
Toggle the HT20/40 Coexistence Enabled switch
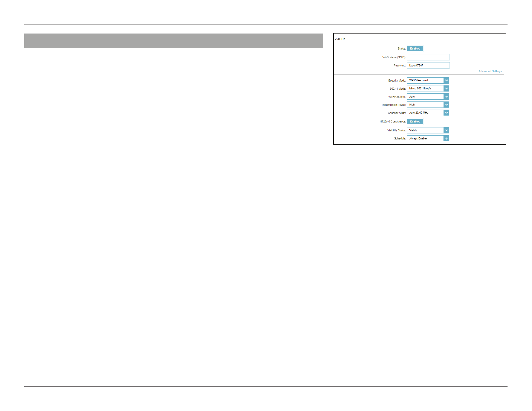416,122
